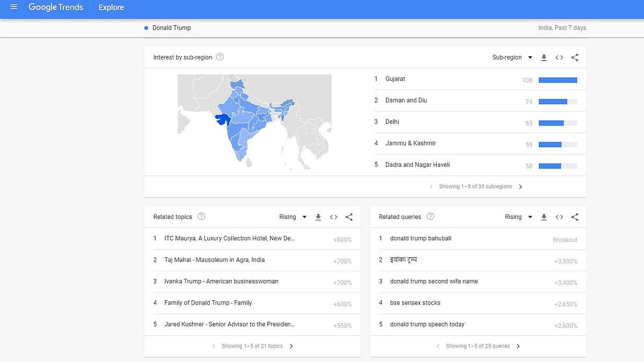Click the Gujarat region on India map

(221, 119)
